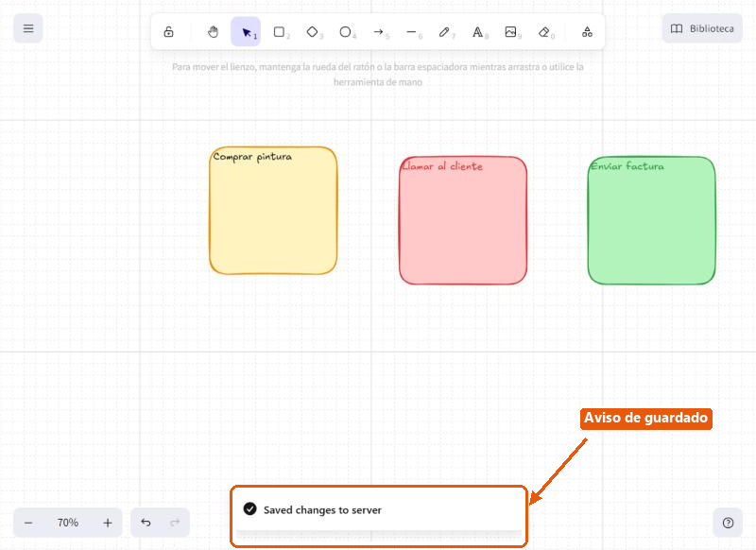Activate the Selection arrow tool
The height and width of the screenshot is (550, 756).
click(x=246, y=32)
